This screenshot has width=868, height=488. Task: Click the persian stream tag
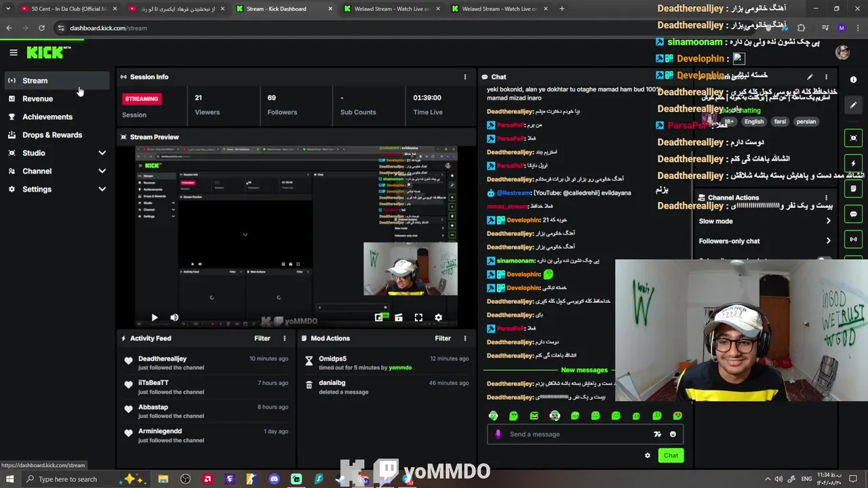tap(806, 121)
